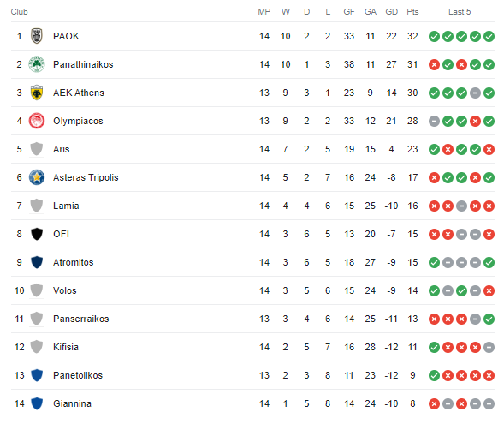Click the navy shield icon next to Atromitos
Screen dimensions: 504x424
[37, 262]
